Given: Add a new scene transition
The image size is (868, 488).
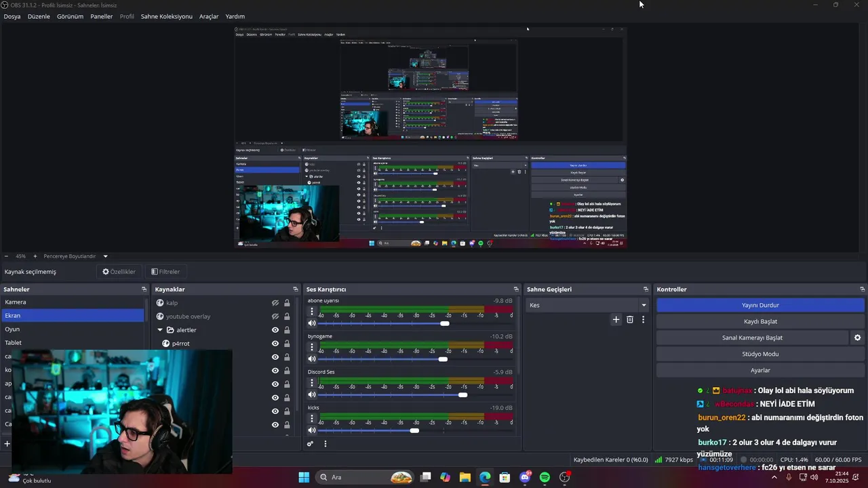Looking at the screenshot, I should coord(616,319).
